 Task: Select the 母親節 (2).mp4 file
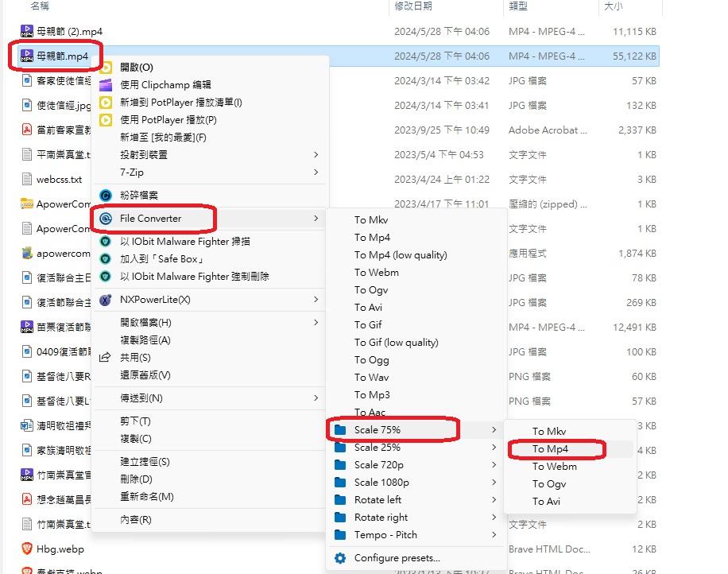click(x=69, y=32)
